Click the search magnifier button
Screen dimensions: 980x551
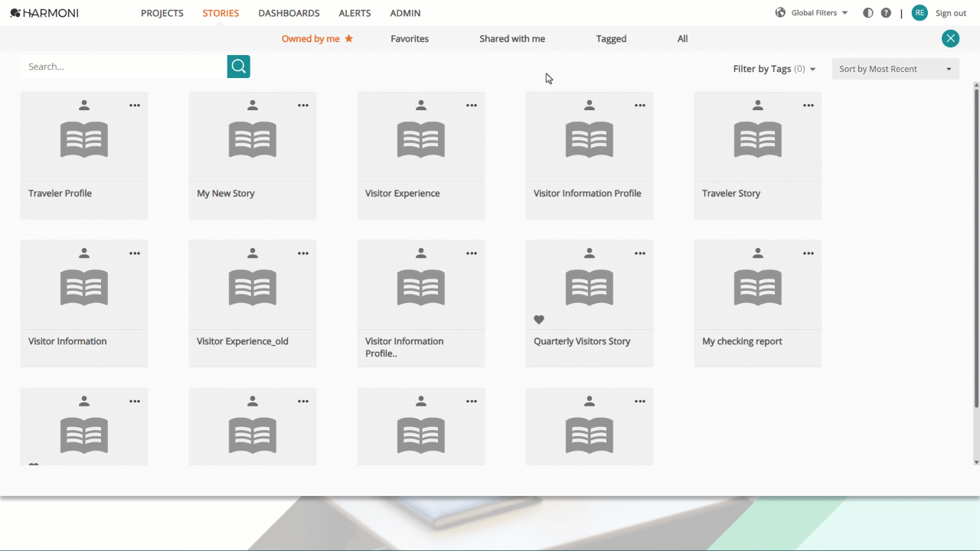pos(239,67)
